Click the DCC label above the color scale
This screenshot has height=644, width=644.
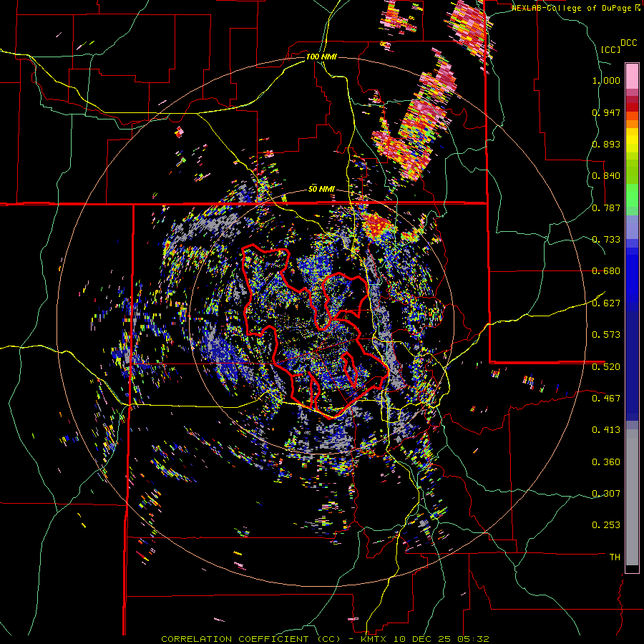click(628, 43)
